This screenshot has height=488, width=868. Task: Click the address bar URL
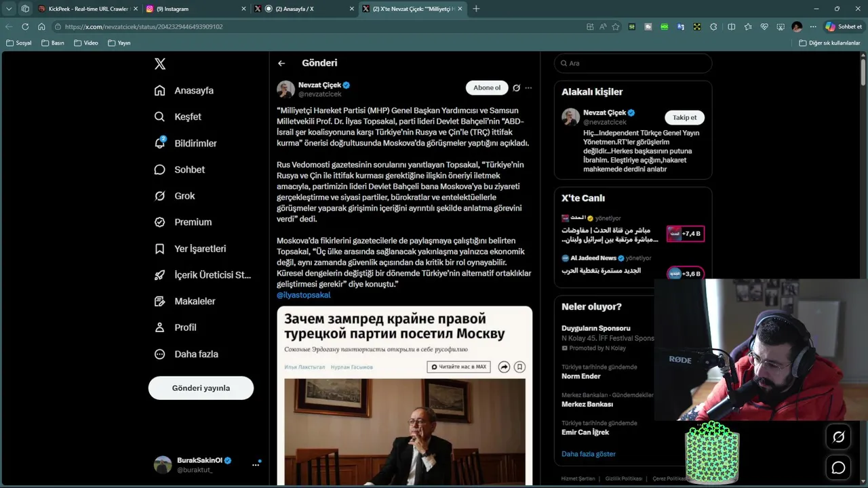144,26
